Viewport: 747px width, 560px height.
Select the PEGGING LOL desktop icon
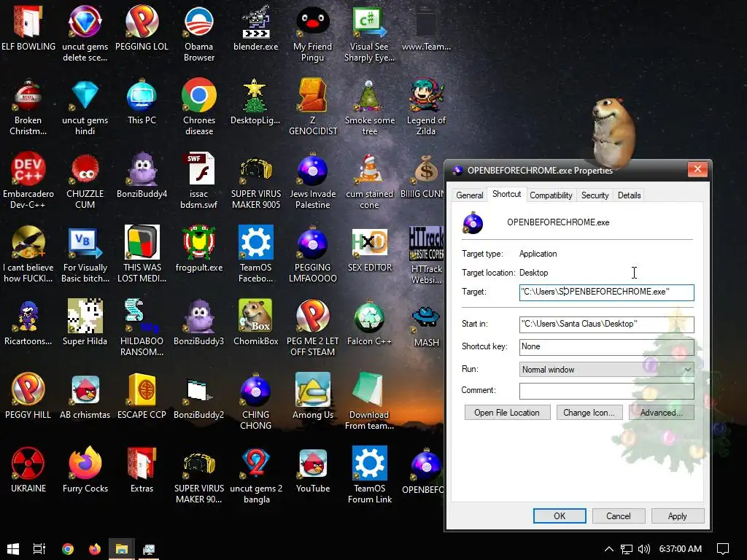142,28
